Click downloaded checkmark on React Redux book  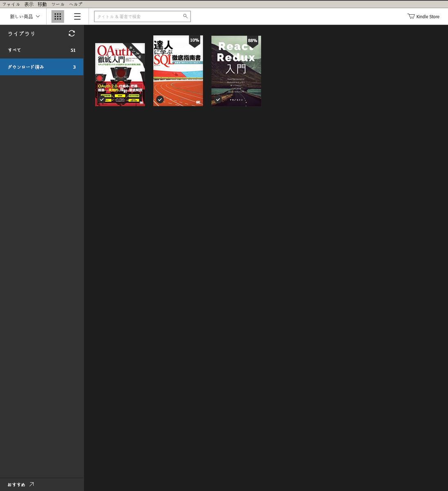218,99
